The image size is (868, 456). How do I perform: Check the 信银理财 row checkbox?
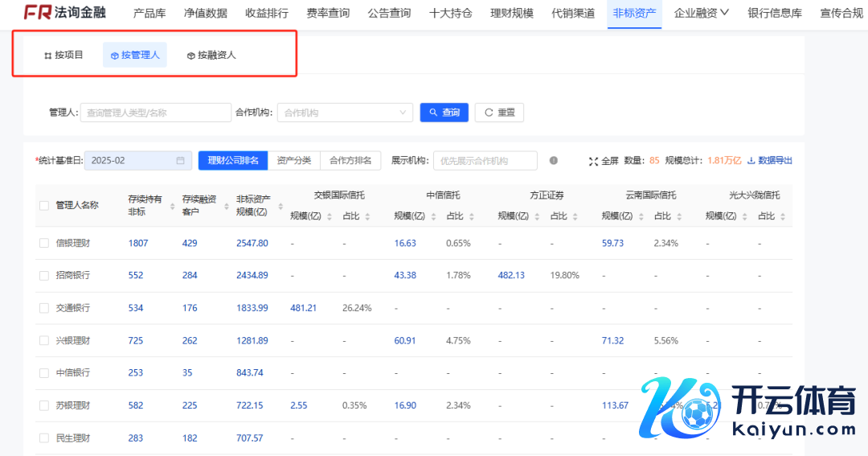click(44, 243)
